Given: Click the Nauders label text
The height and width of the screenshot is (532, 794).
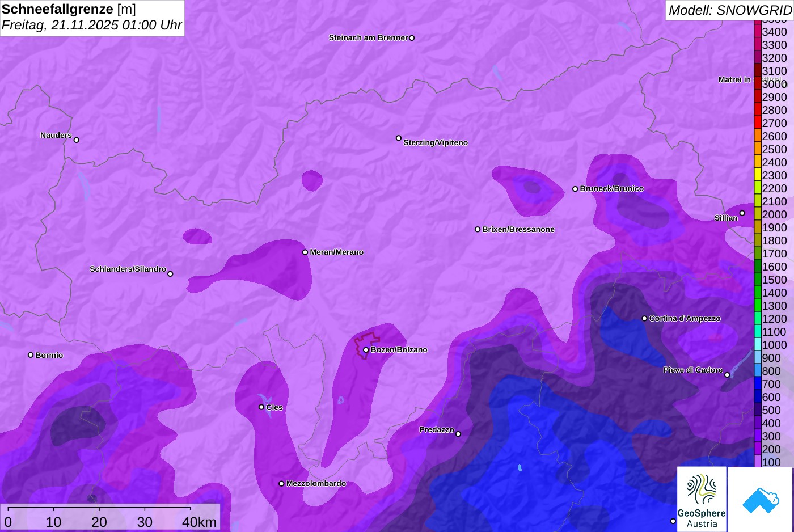Looking at the screenshot, I should 56,135.
